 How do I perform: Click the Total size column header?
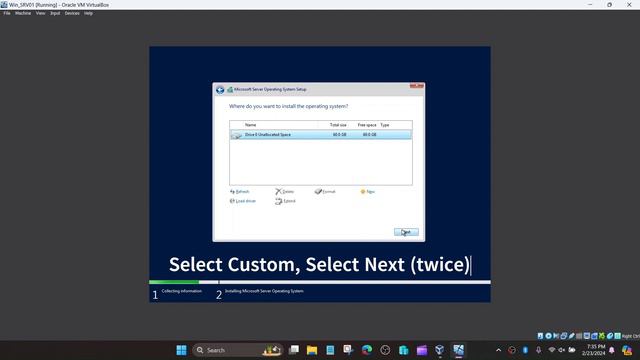(x=338, y=125)
